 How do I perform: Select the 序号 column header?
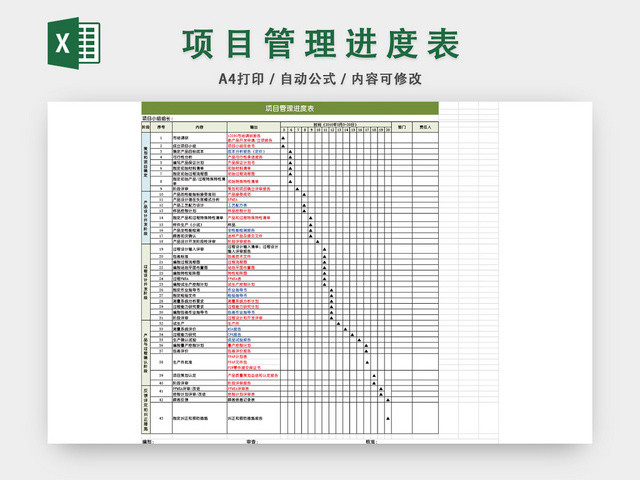click(161, 127)
